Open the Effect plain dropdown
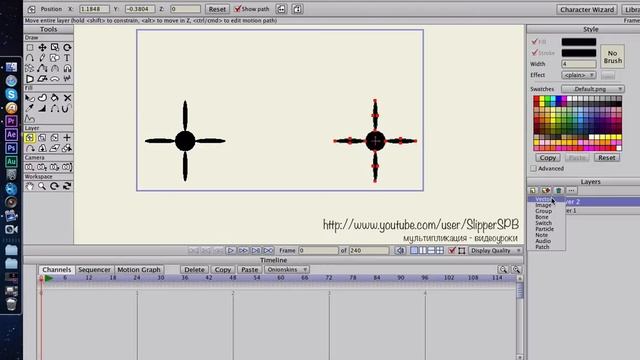640x360 pixels. [579, 75]
